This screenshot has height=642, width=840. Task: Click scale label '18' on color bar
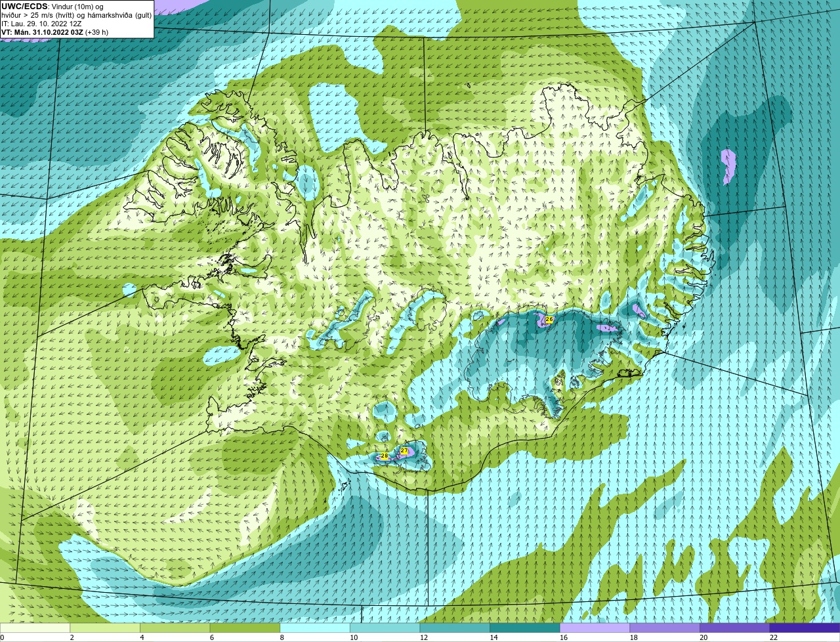coord(633,637)
